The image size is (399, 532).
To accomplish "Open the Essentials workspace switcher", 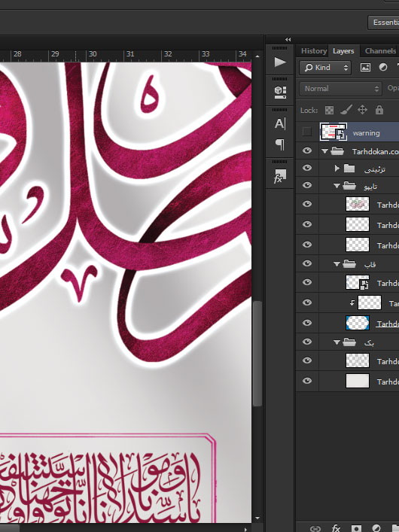I will coord(384,23).
